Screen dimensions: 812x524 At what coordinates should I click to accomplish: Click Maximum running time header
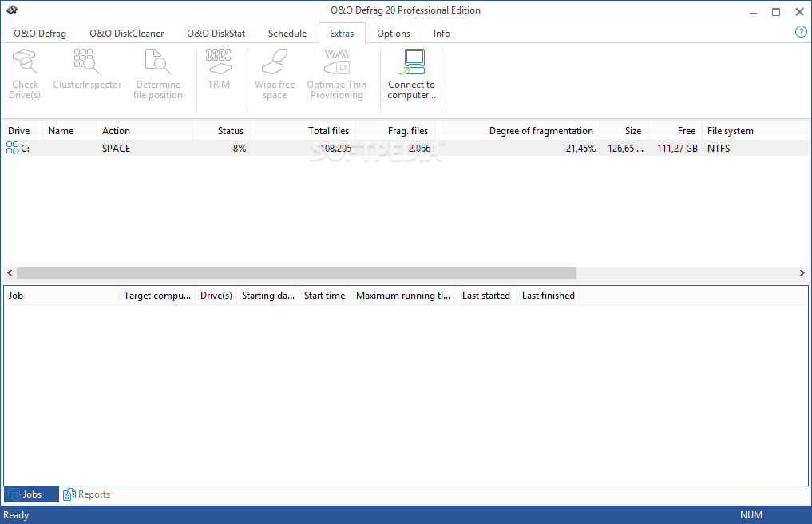click(403, 296)
